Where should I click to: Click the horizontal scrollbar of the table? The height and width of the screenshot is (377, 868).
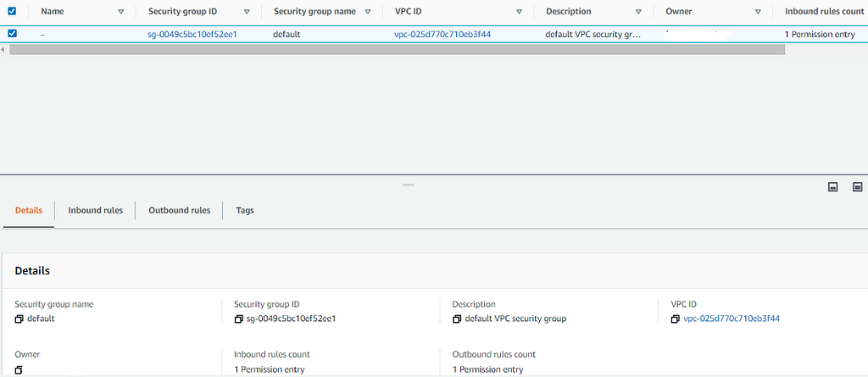click(397, 49)
